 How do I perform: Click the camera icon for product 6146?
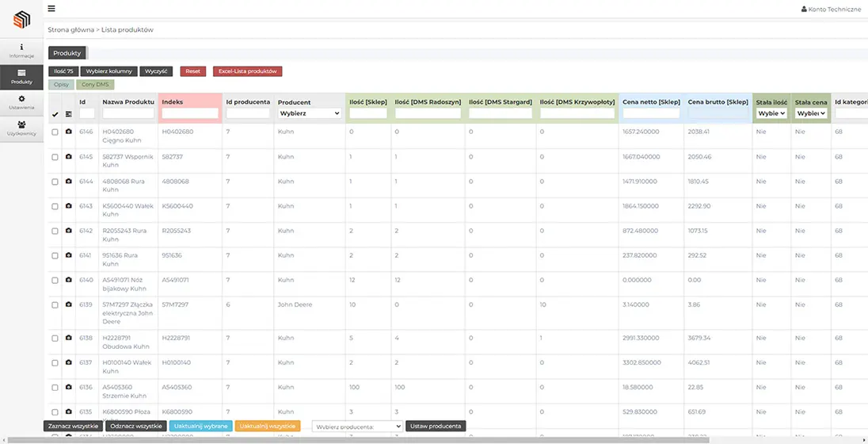click(x=69, y=132)
